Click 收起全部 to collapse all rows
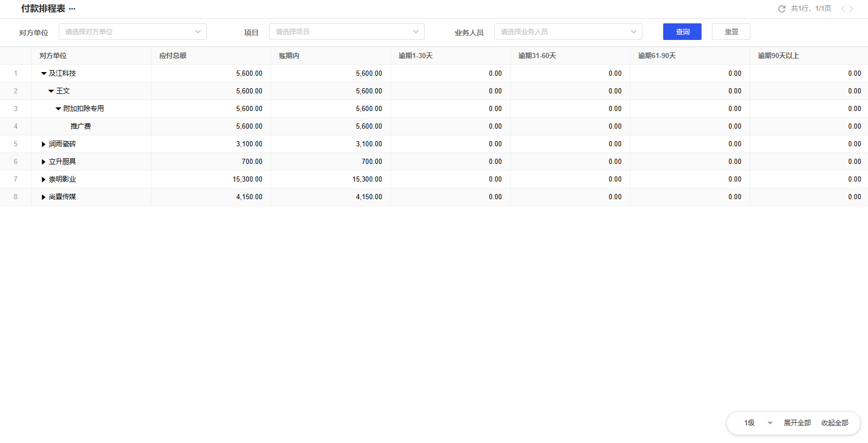The width and height of the screenshot is (868, 443). click(x=834, y=423)
